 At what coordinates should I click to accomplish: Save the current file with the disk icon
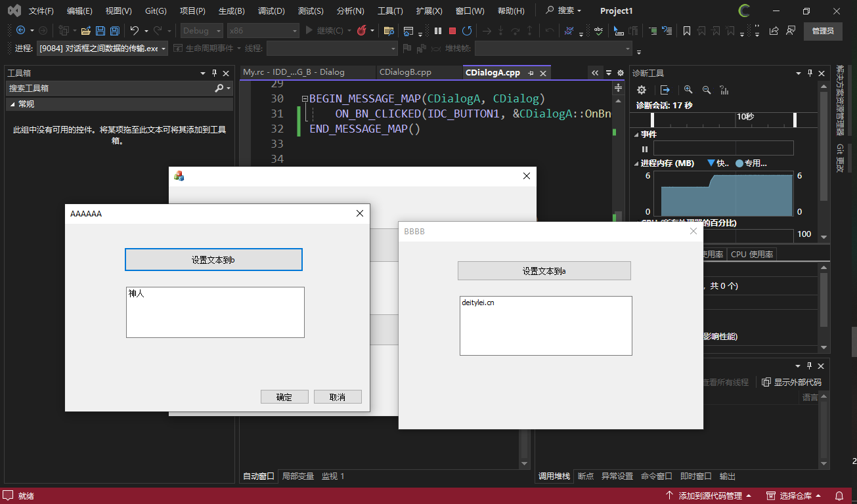pyautogui.click(x=100, y=30)
